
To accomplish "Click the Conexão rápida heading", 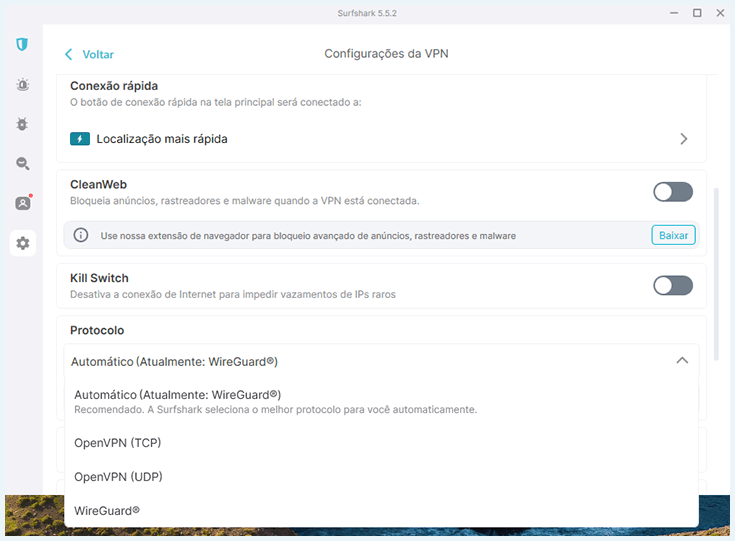I will 114,86.
